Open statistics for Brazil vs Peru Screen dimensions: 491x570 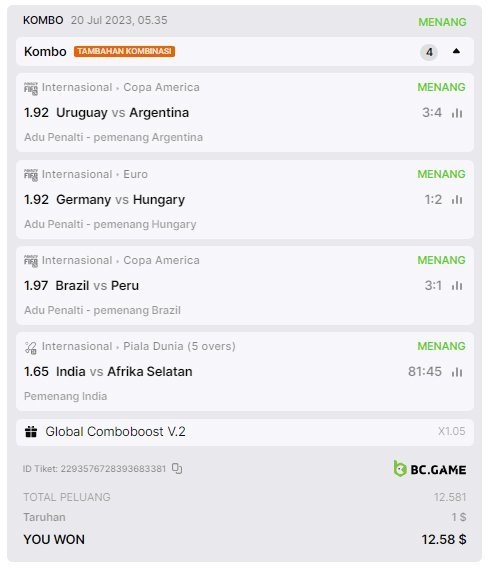coord(457,286)
